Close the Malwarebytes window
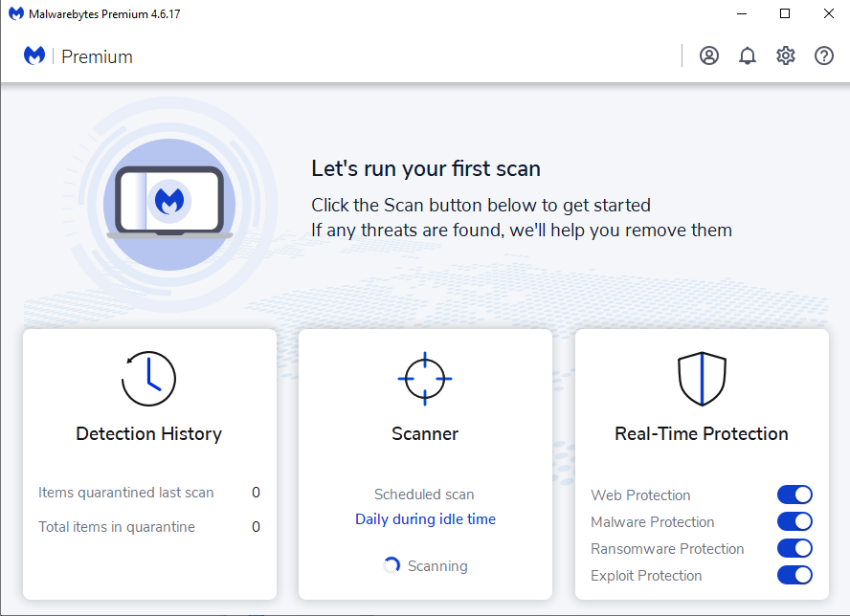 828,13
